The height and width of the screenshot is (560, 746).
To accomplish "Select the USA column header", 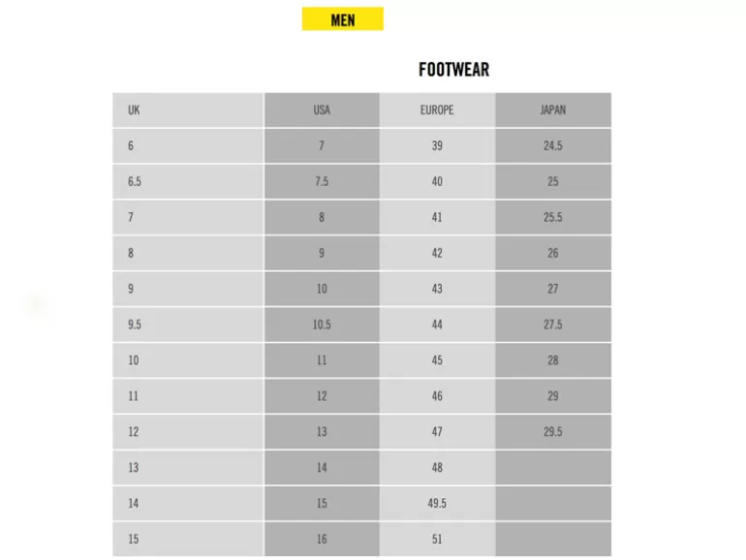I will click(322, 109).
